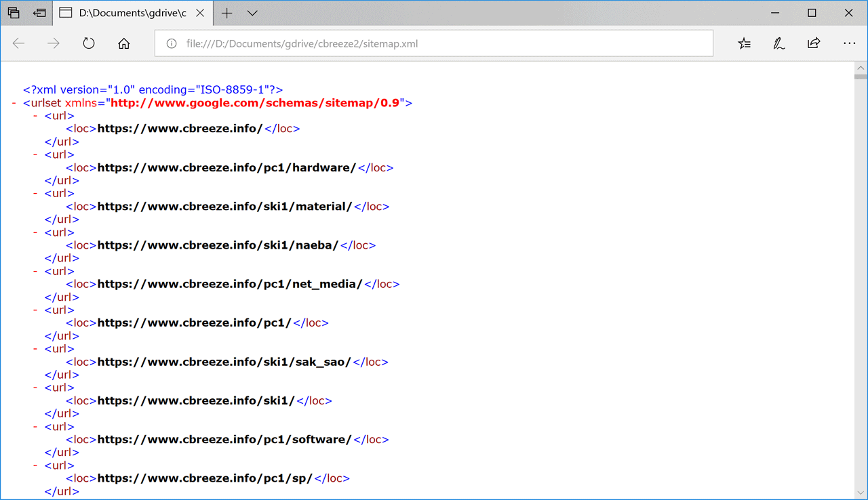The width and height of the screenshot is (868, 500).
Task: Collapse the urlset root element
Action: tap(14, 103)
